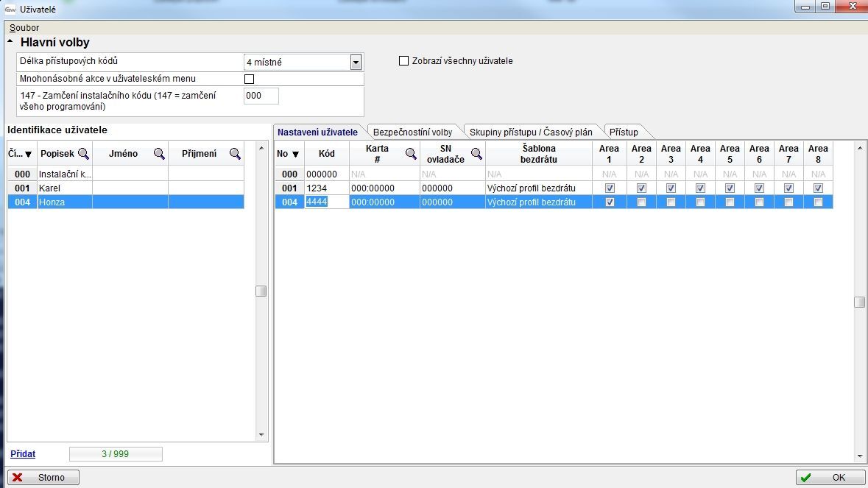Viewport: 868px width, 488px height.
Task: Click the magnifier icon next to Jméno
Action: [x=158, y=154]
